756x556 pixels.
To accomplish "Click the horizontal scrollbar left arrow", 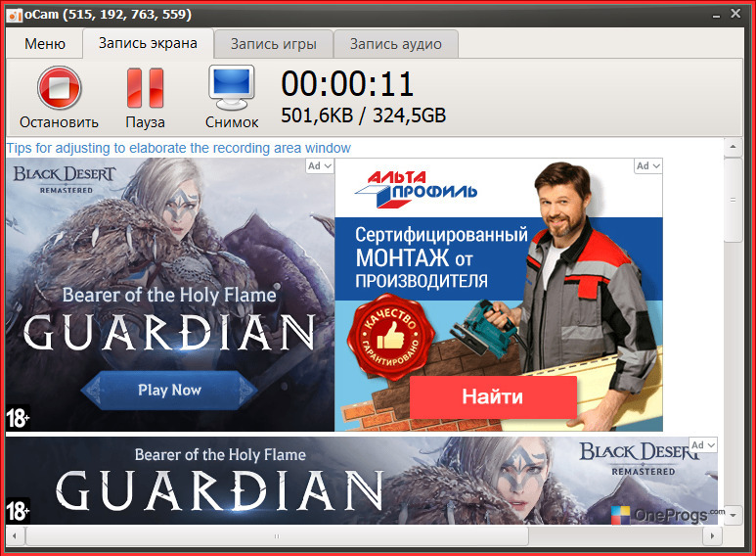I will [x=15, y=535].
